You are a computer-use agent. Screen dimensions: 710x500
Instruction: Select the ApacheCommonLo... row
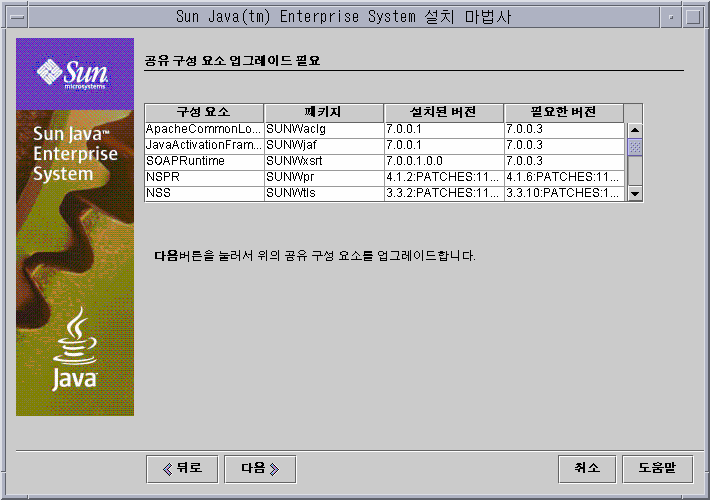click(x=384, y=130)
